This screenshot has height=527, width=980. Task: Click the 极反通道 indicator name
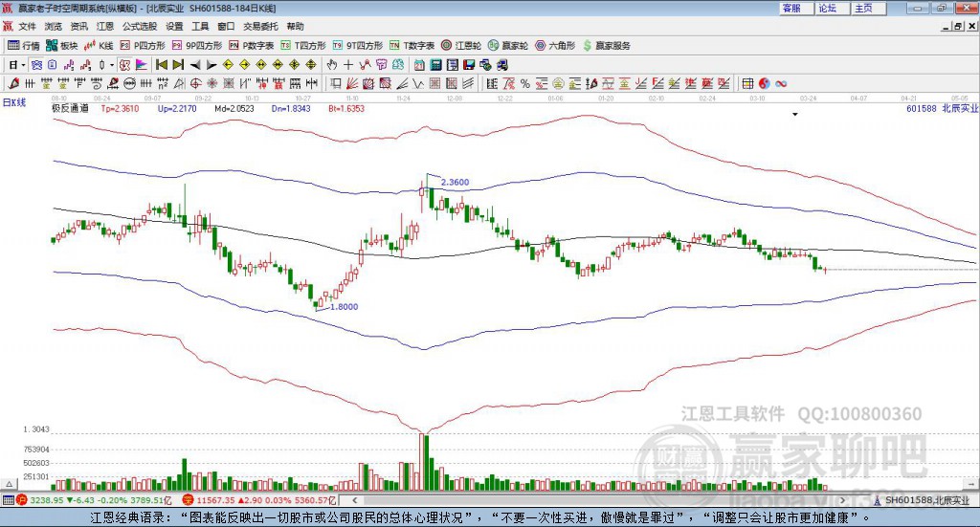click(x=70, y=108)
